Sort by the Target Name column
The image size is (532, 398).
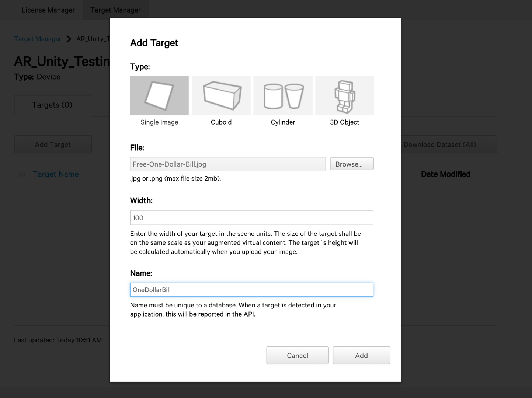tap(55, 174)
